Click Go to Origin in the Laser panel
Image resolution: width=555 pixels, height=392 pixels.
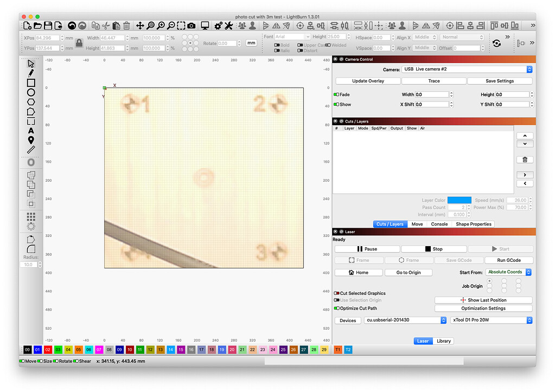[x=408, y=272]
